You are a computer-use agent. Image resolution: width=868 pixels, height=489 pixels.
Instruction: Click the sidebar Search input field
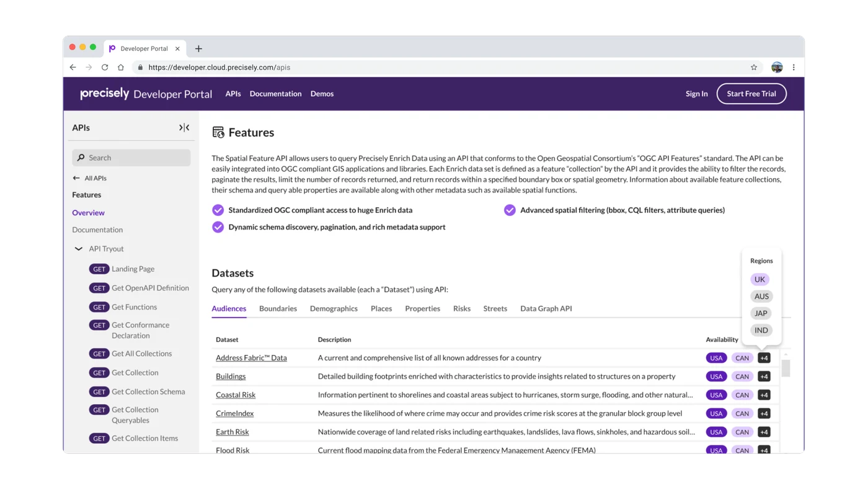(x=131, y=158)
